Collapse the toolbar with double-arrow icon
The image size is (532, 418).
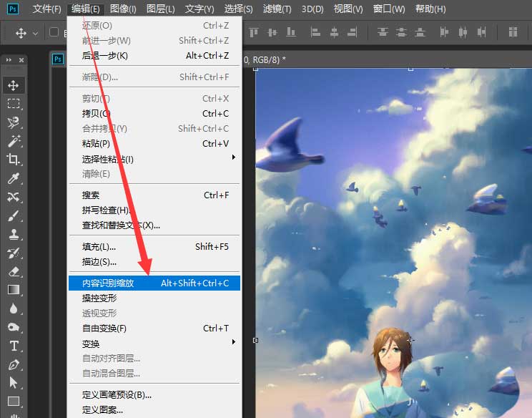[x=9, y=59]
